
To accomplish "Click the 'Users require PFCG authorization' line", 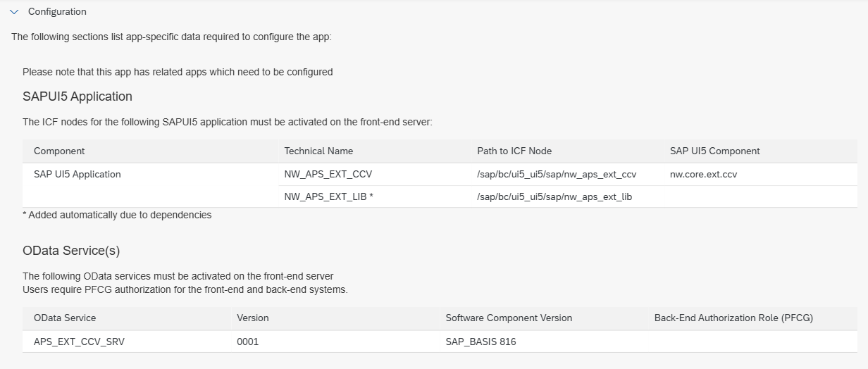I will [185, 289].
